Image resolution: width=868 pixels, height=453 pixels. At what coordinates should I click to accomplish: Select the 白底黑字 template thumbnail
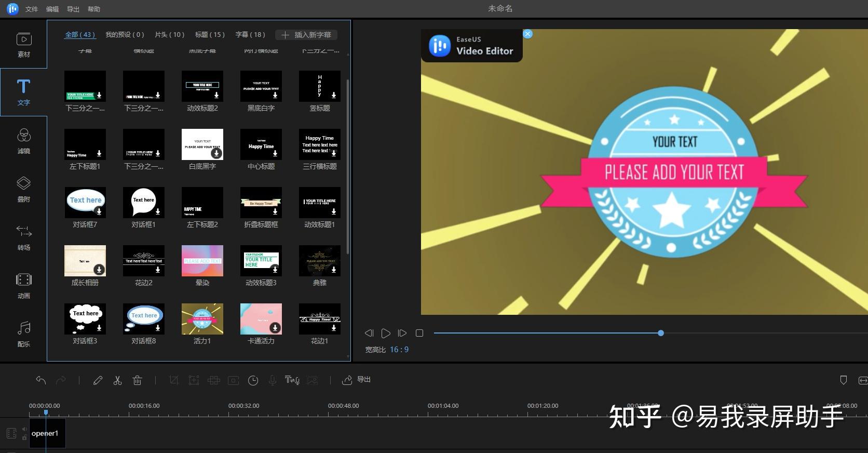[x=202, y=144]
